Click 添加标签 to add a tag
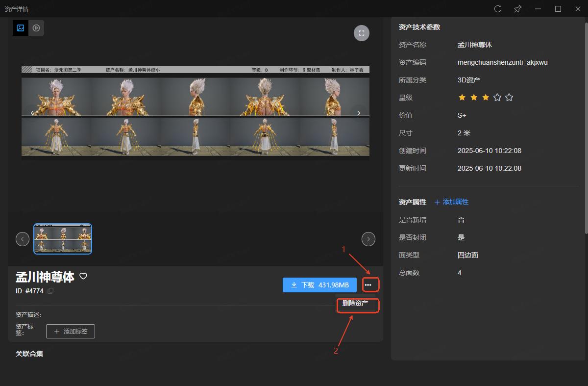The width and height of the screenshot is (588, 386). point(71,332)
